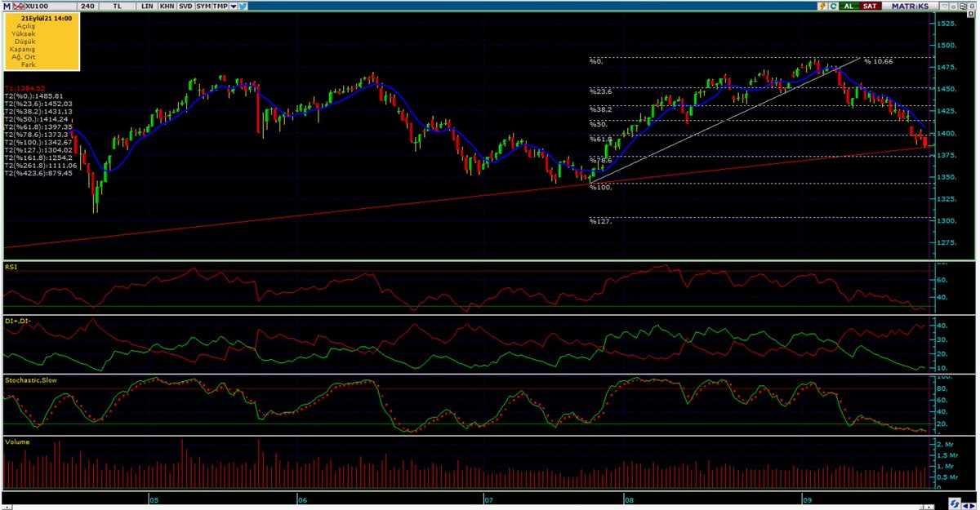Click the Volume indicator label
This screenshot has width=980, height=510.
click(x=17, y=441)
